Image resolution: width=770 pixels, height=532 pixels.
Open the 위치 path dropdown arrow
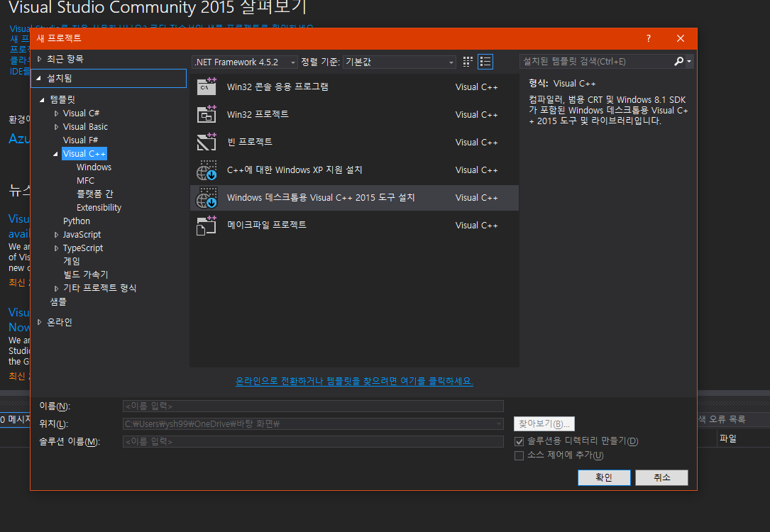tap(498, 423)
